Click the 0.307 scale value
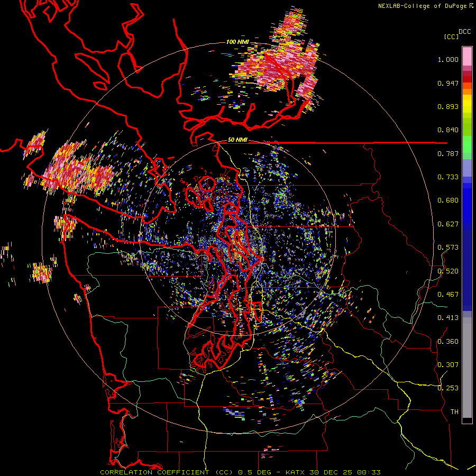 click(448, 365)
